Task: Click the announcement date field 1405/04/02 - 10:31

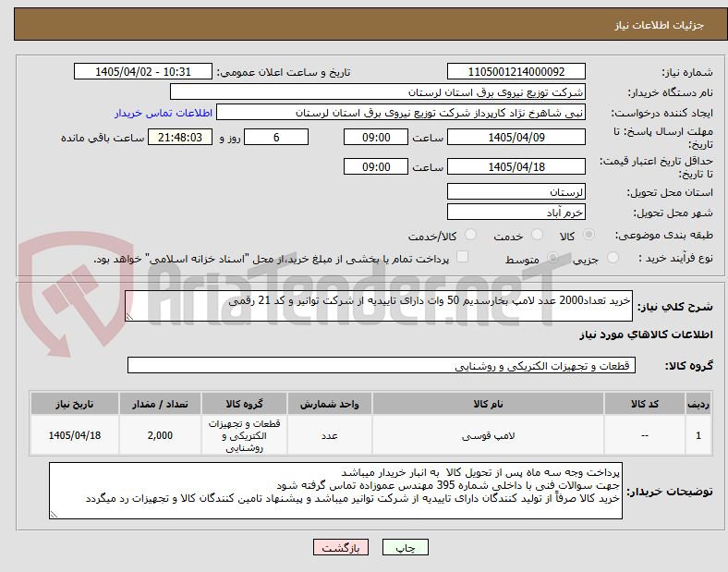Action: 143,71
